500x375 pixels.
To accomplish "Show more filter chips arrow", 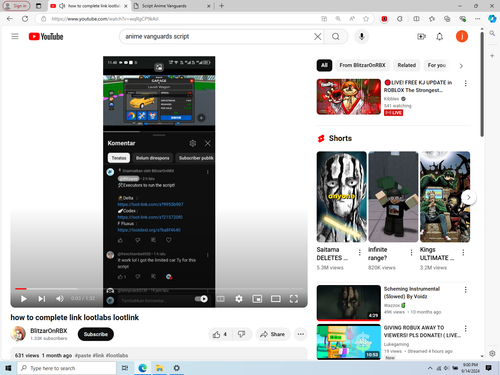I will tap(461, 66).
